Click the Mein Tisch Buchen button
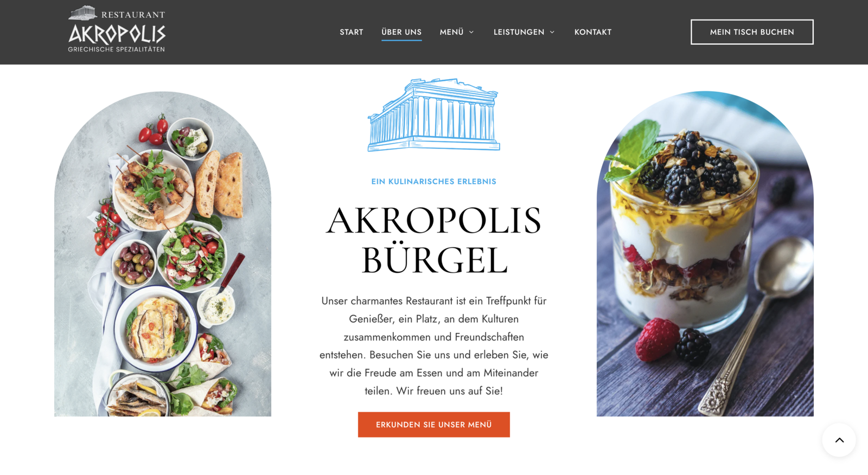Viewport: 868px width, 475px height. 752,32
